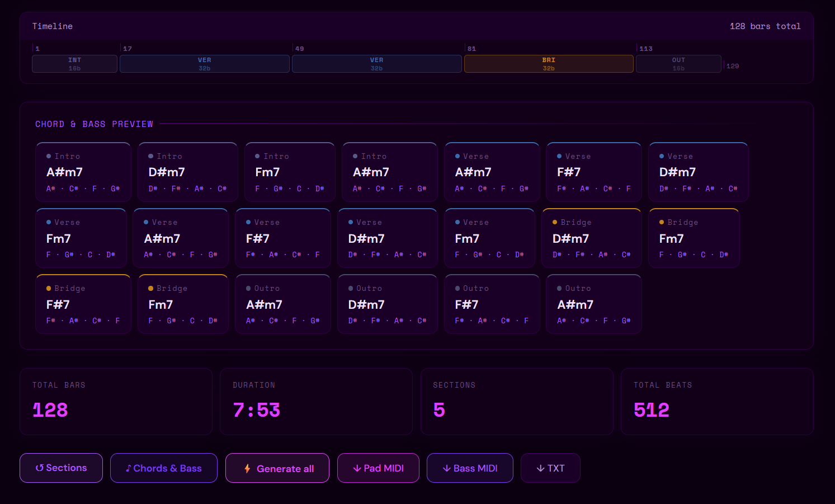Select the VER segment starting at bar 49

click(377, 64)
